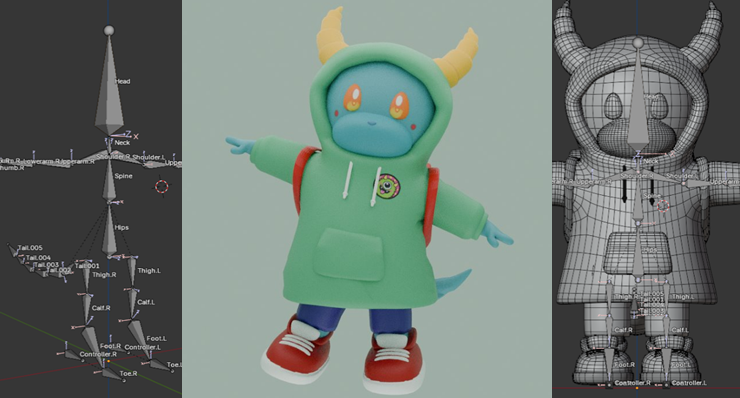Image resolution: width=740 pixels, height=398 pixels.
Task: Click the Calf.R label in wireframe viewport
Action: click(623, 330)
